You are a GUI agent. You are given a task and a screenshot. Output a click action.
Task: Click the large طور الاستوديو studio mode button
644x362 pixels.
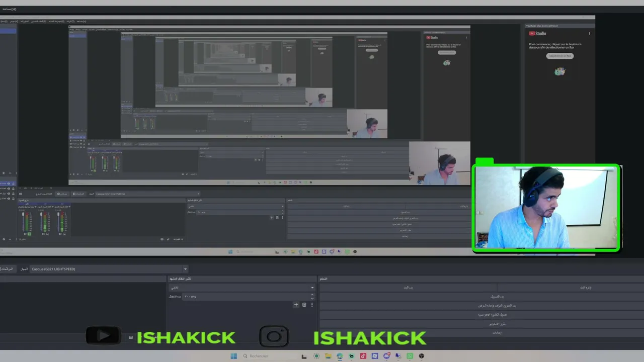[482, 324]
